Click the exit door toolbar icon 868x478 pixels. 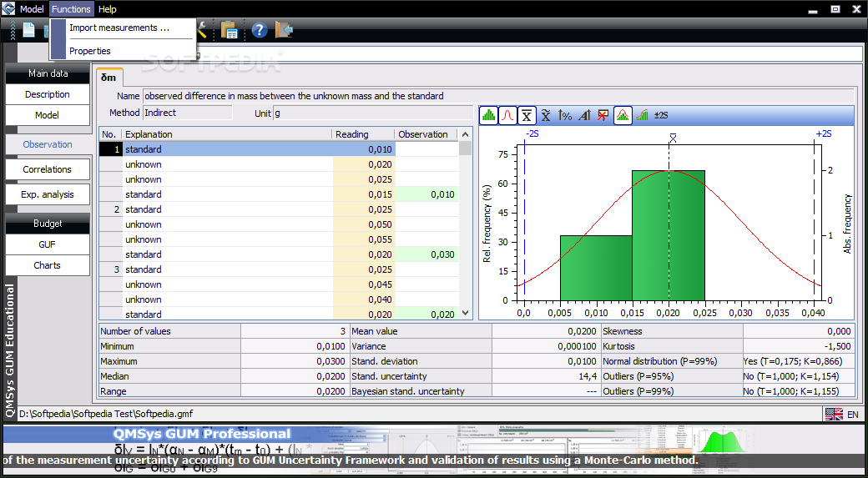(x=284, y=30)
